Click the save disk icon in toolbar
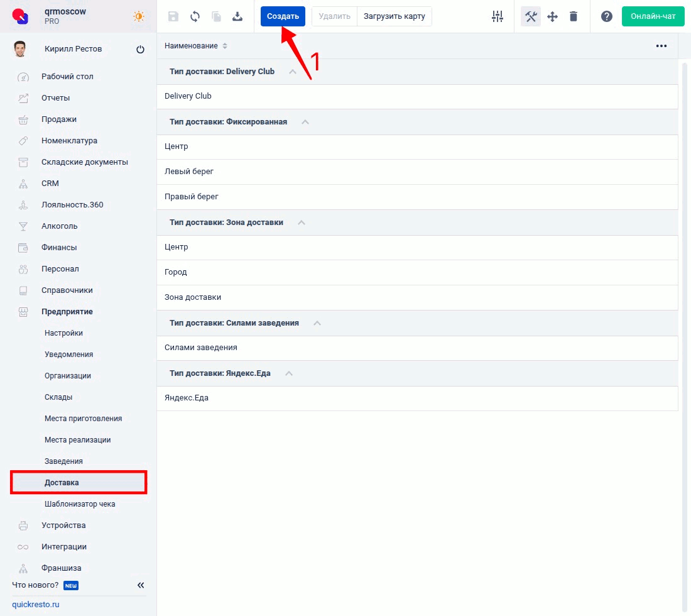The width and height of the screenshot is (691, 616). pos(173,16)
